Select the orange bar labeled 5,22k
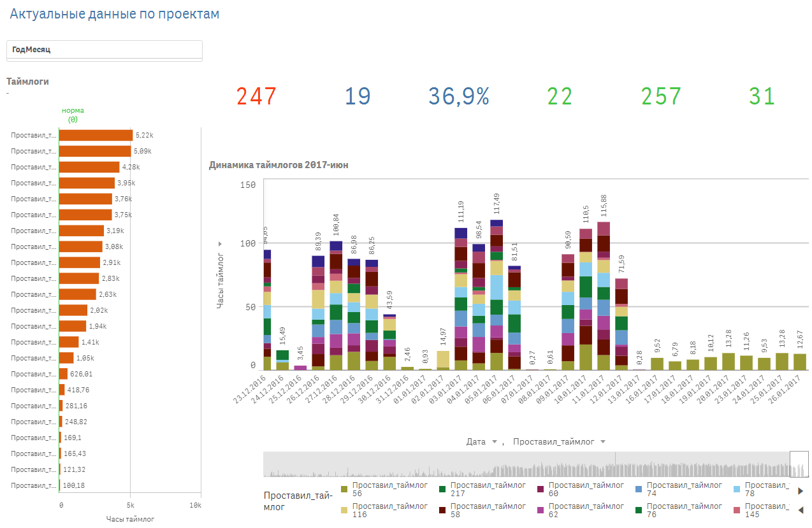This screenshot has height=528, width=812. [x=96, y=135]
